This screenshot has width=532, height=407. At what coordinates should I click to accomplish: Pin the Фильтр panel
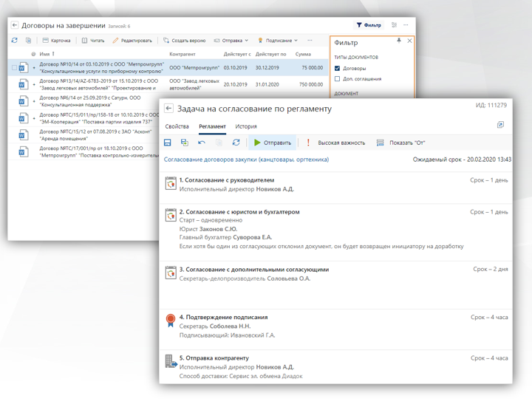click(x=399, y=41)
